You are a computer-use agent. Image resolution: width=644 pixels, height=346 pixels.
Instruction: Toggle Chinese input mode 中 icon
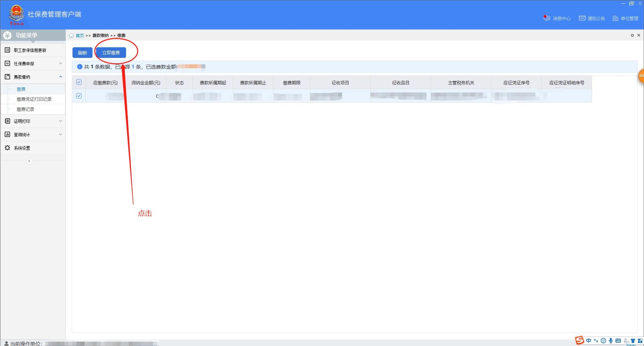point(589,341)
